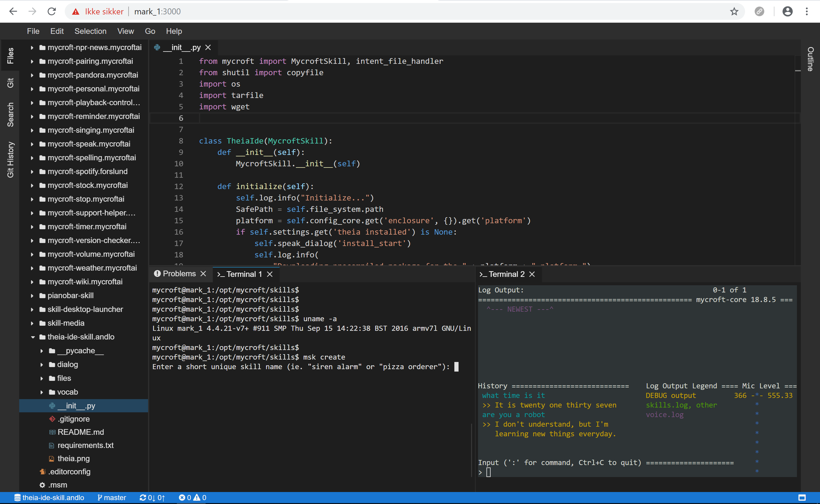
Task: Bookmark the page with the star icon
Action: click(x=734, y=12)
